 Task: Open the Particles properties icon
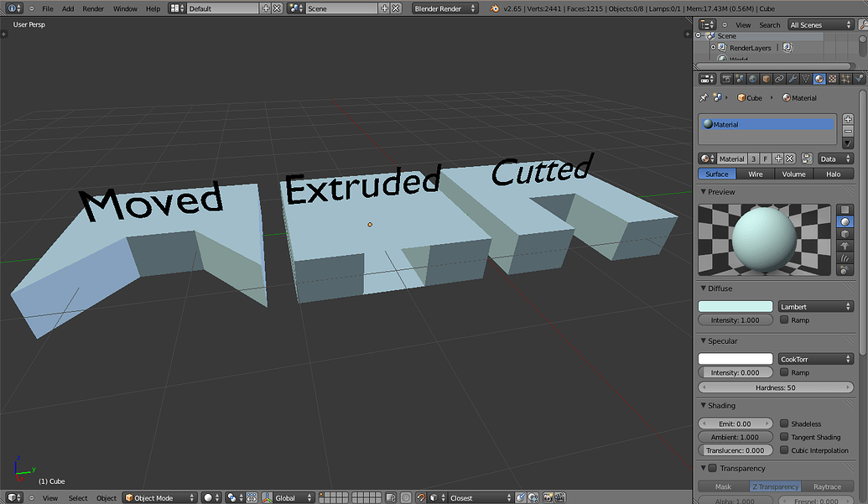pos(844,78)
